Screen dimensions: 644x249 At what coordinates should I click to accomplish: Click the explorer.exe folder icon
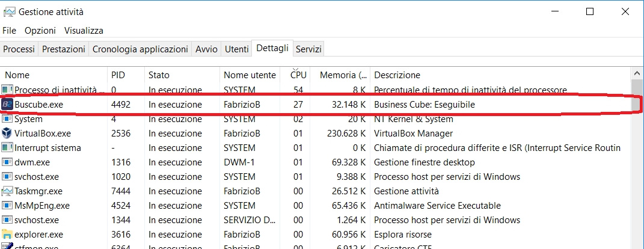pos(8,235)
